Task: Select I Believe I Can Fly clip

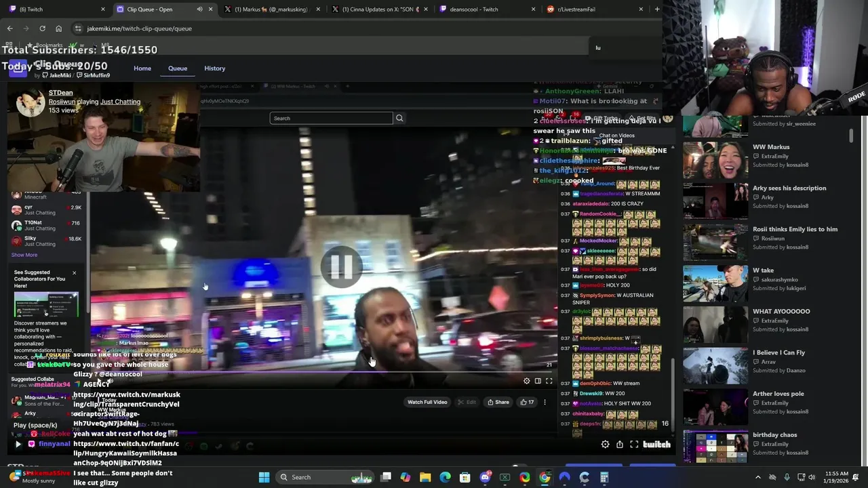Action: point(715,365)
